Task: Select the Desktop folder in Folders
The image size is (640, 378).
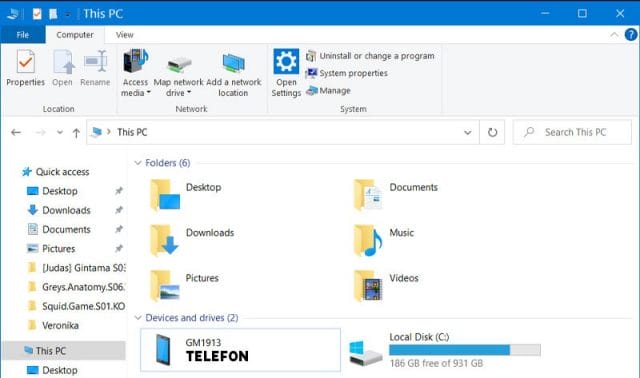Action: (186, 195)
